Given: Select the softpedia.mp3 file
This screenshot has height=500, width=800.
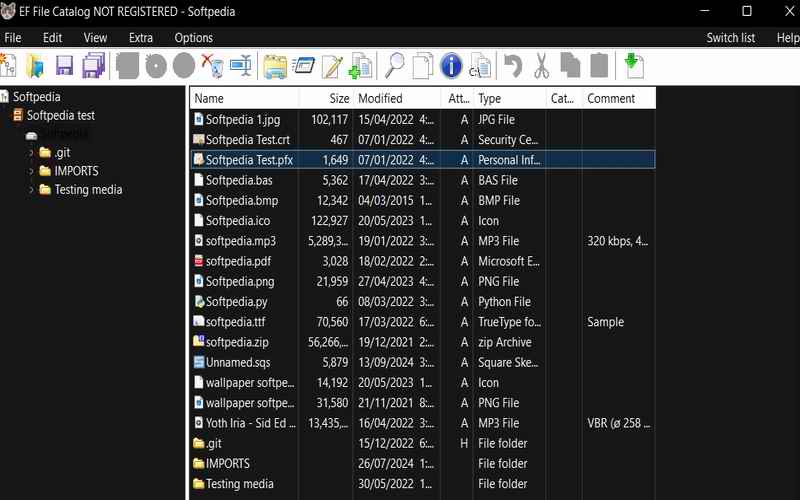Looking at the screenshot, I should point(423,241).
